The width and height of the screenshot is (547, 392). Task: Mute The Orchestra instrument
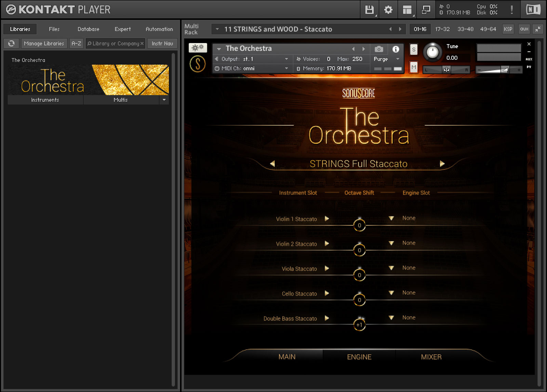(414, 67)
